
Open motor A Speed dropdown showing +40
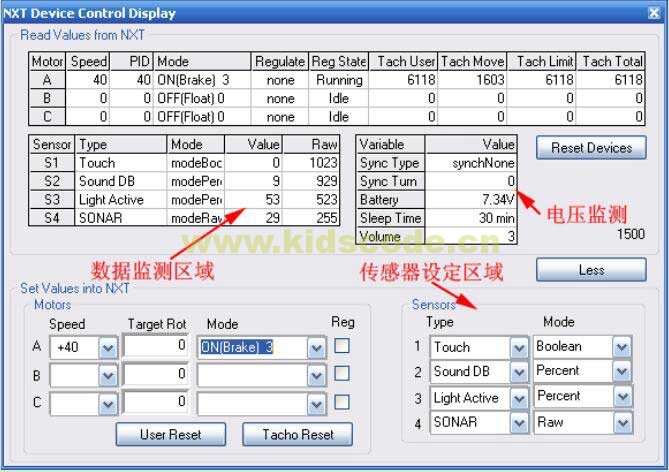pyautogui.click(x=108, y=348)
